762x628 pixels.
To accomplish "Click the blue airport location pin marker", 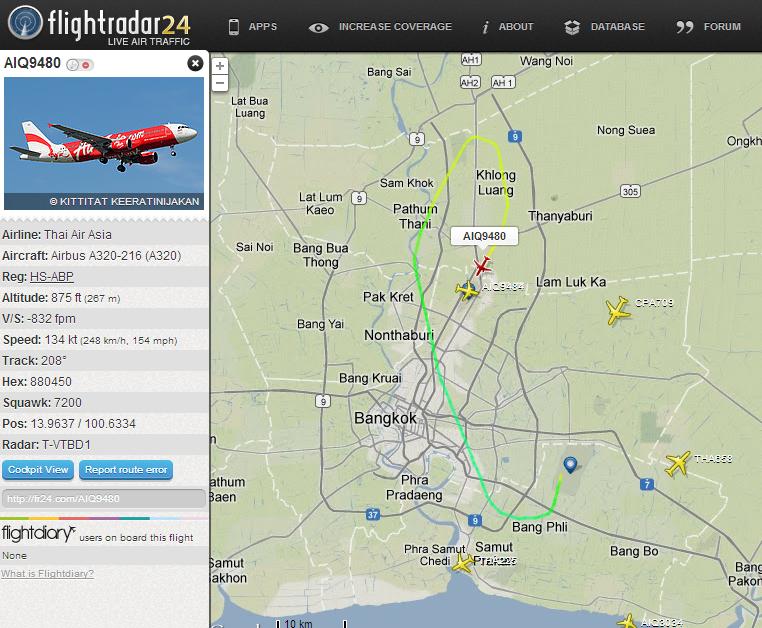I will click(x=570, y=465).
